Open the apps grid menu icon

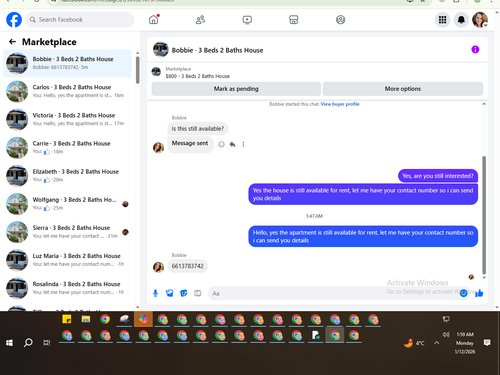tap(442, 20)
